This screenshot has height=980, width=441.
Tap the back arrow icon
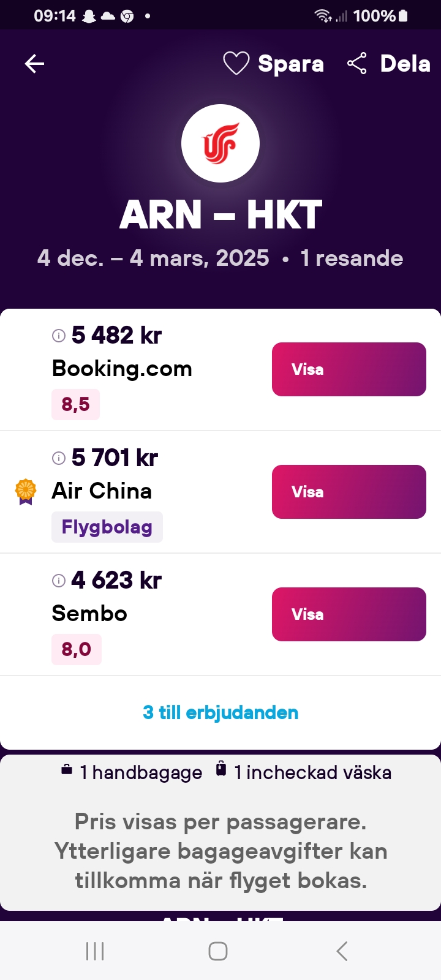click(x=34, y=64)
